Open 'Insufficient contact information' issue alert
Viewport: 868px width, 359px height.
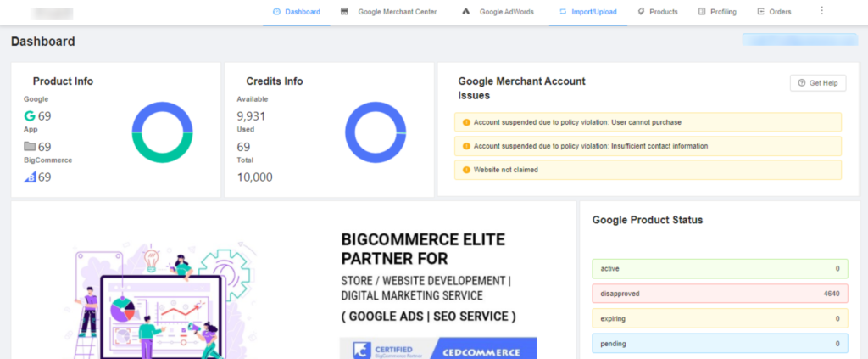pos(648,146)
